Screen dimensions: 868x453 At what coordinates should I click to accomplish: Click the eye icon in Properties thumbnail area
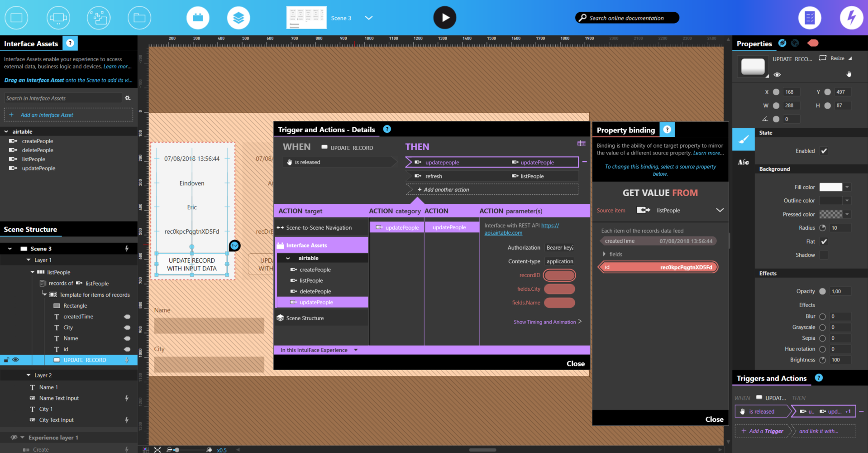777,75
